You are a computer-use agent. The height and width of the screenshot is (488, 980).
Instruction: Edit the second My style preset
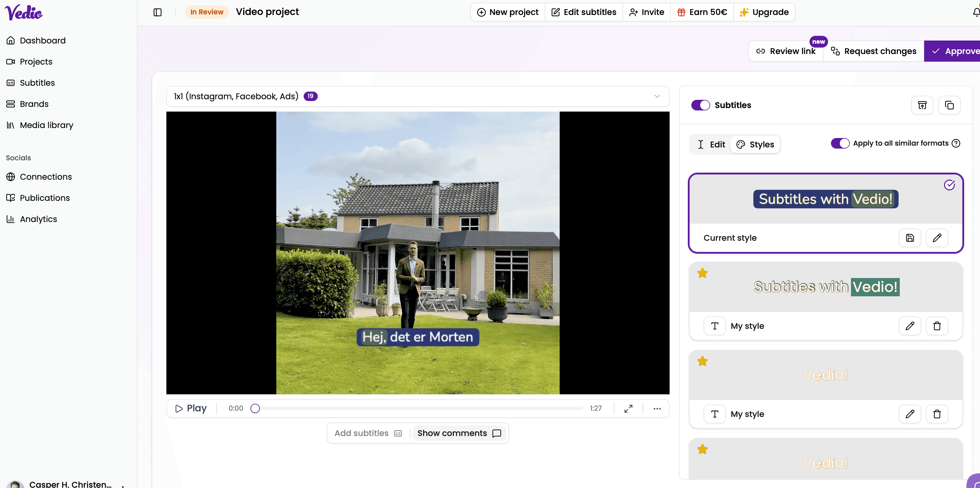click(910, 414)
